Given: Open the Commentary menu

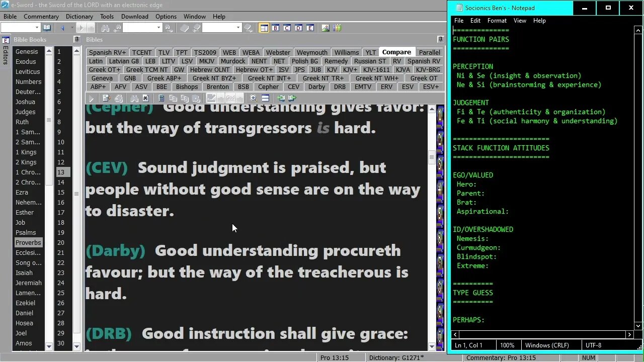Looking at the screenshot, I should 41,17.
